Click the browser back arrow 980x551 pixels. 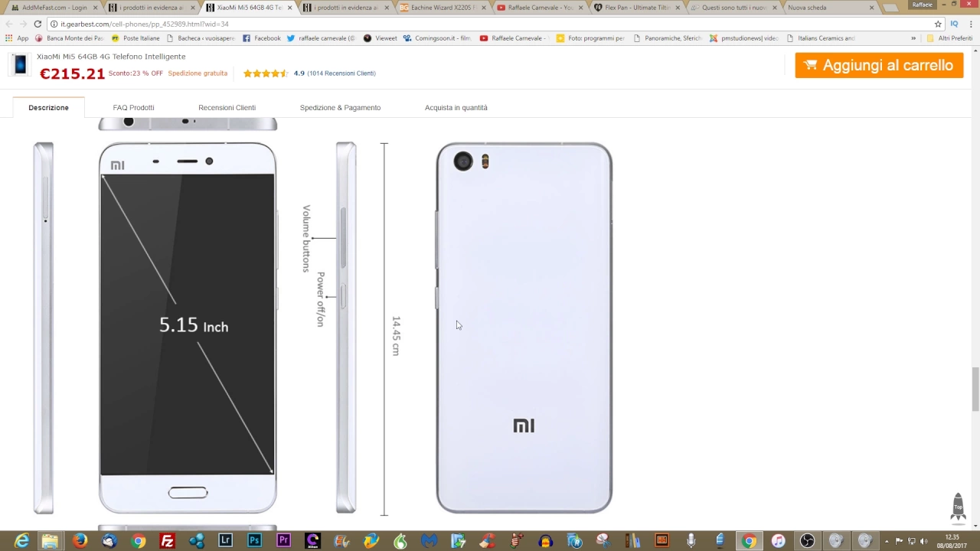9,24
